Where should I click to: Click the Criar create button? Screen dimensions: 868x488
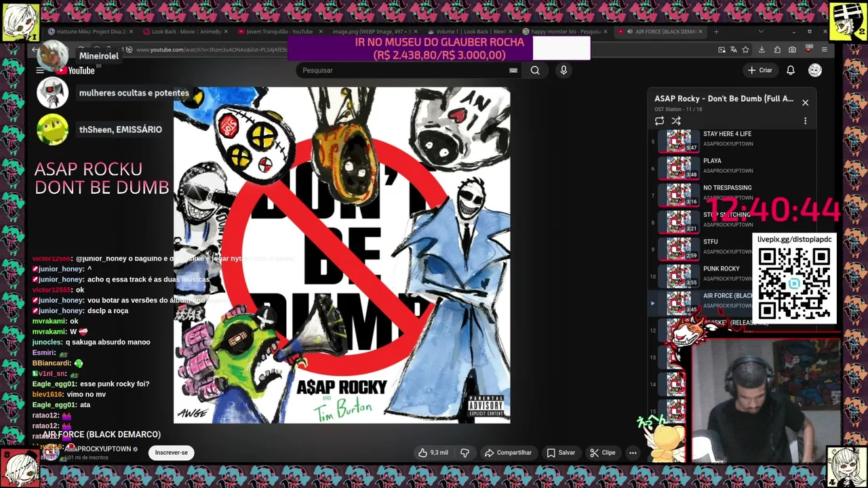point(760,70)
